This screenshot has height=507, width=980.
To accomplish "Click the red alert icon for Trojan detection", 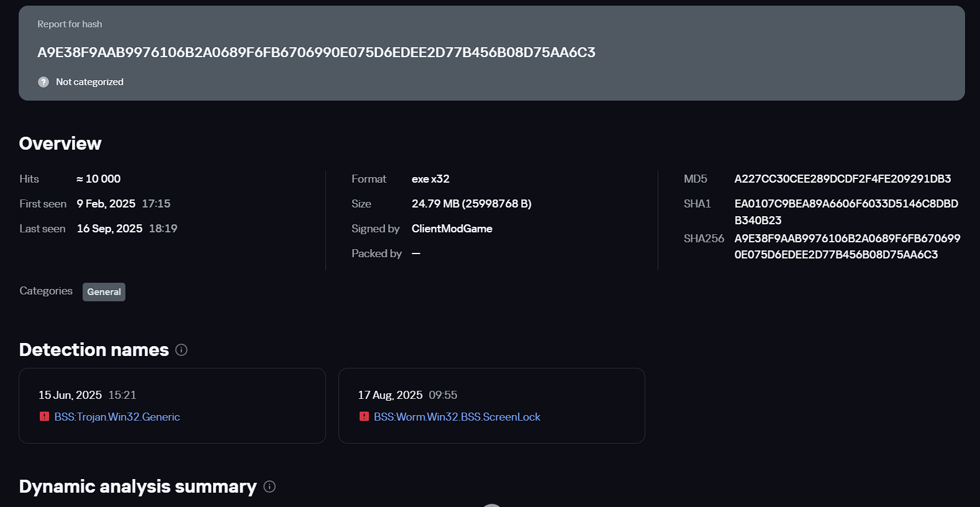I will point(44,416).
